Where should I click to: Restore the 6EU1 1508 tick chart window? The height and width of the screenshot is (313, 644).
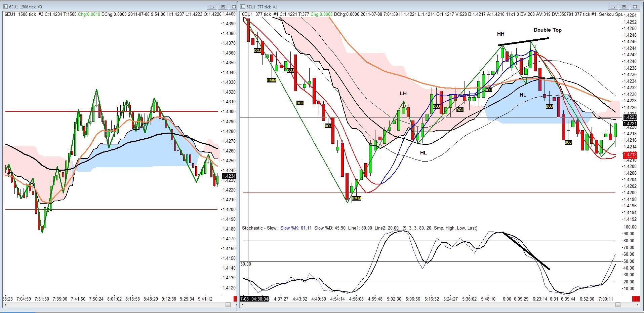(223, 7)
